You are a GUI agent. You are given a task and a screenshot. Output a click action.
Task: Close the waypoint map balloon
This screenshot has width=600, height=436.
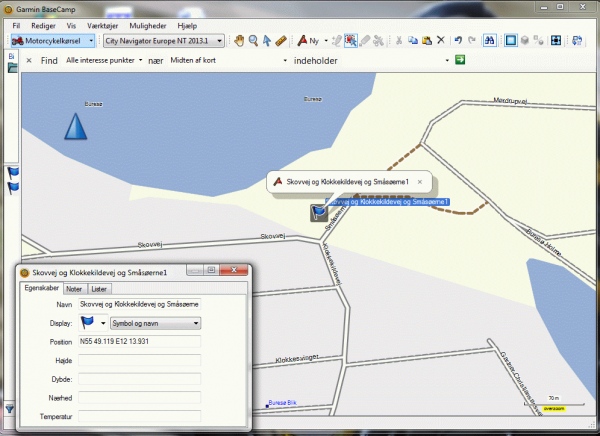pyautogui.click(x=420, y=182)
